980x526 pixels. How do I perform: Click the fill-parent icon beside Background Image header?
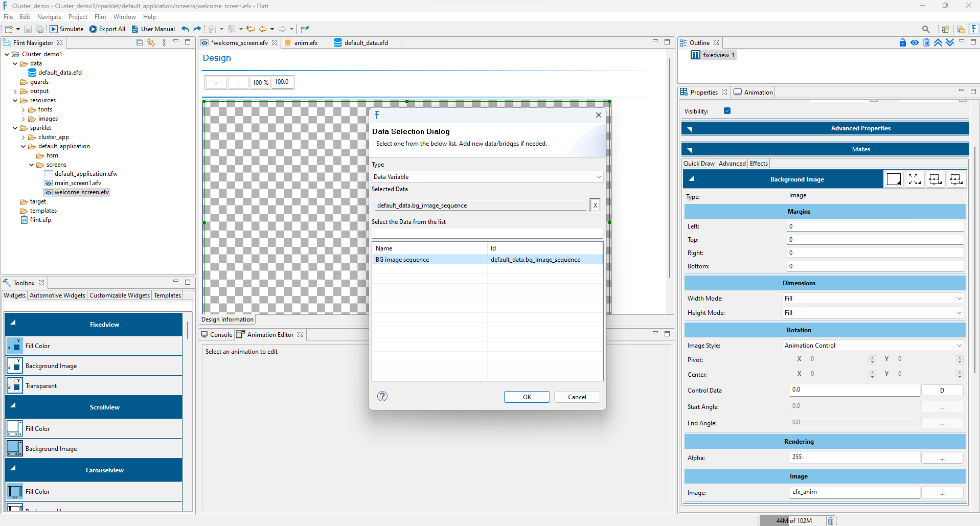(914, 179)
